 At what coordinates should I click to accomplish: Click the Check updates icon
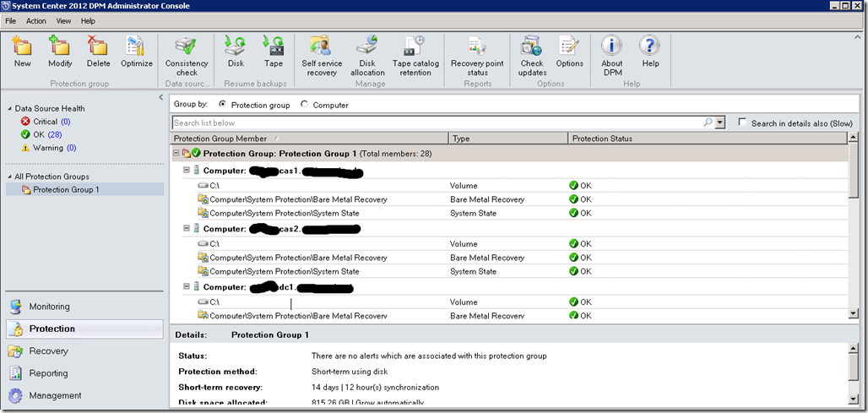(x=532, y=46)
